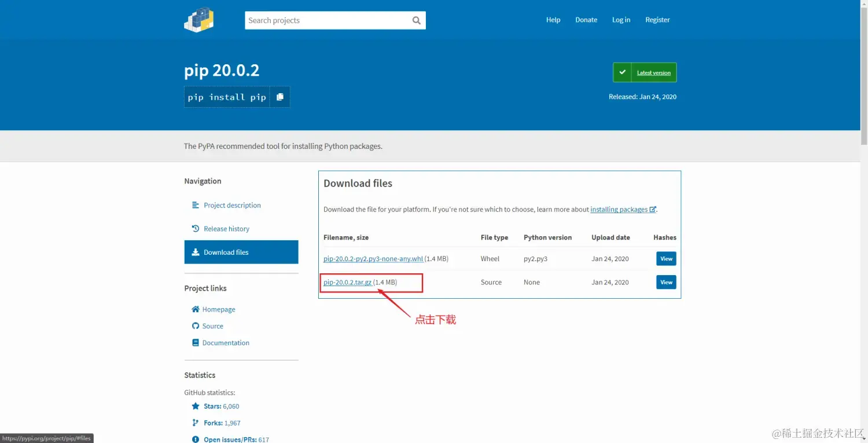
Task: Go to Log in
Action: [621, 20]
